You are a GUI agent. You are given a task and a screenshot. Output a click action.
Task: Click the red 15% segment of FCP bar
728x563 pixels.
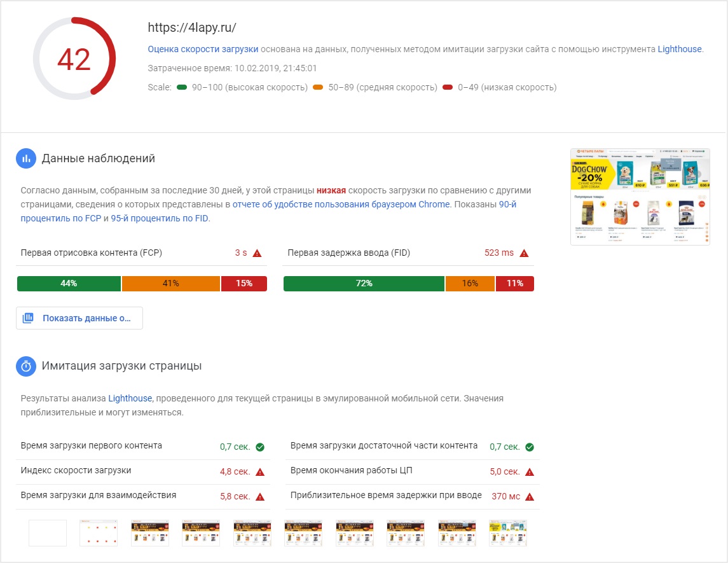(244, 284)
